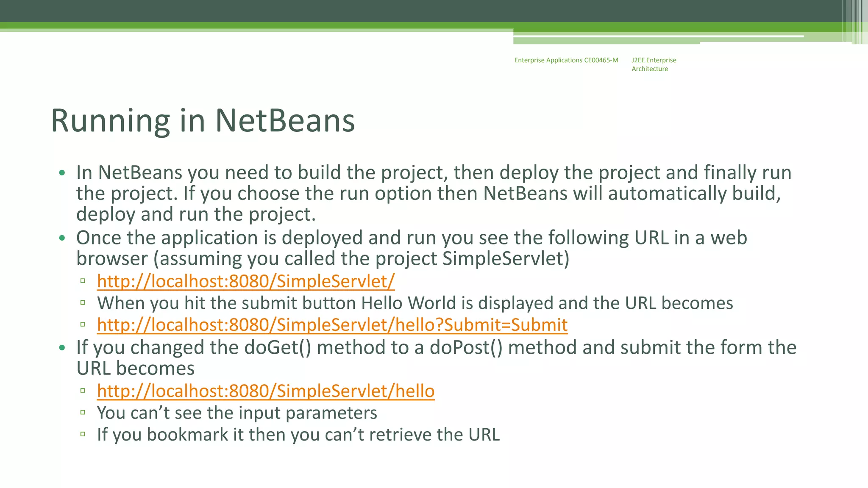Click the round bullet beside 'In NetBeans you need'

click(62, 173)
